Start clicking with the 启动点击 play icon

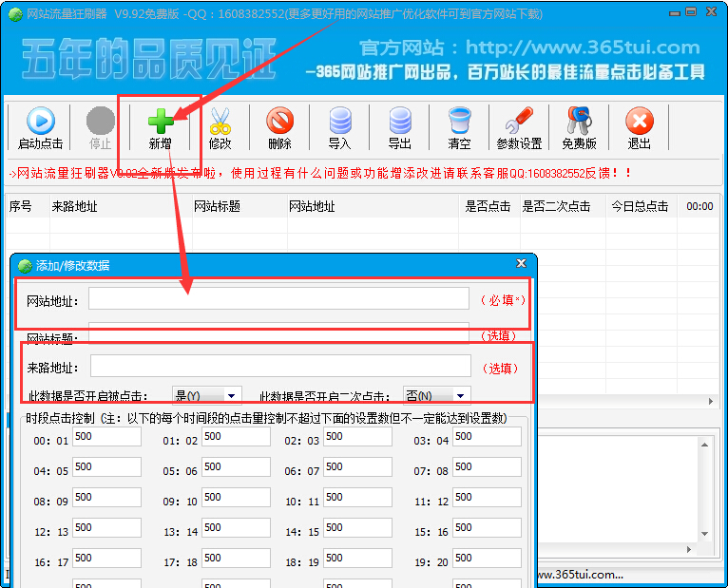point(41,121)
